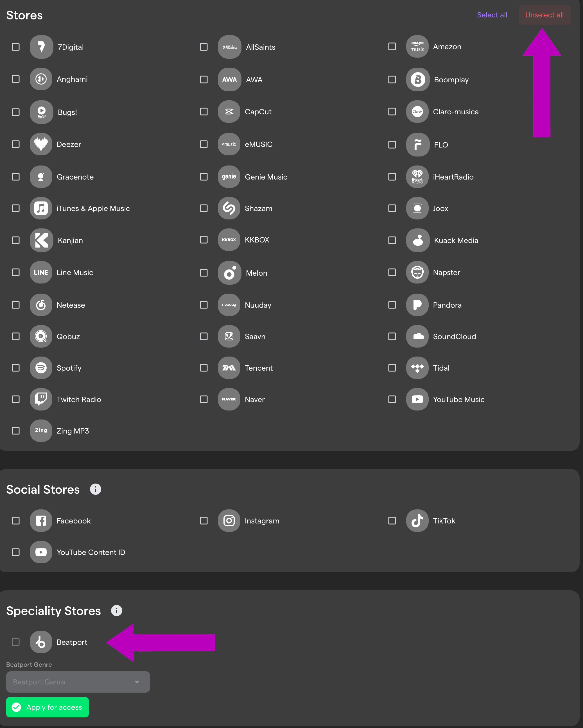
Task: Select the YouTube Music checkbox
Action: tap(392, 399)
